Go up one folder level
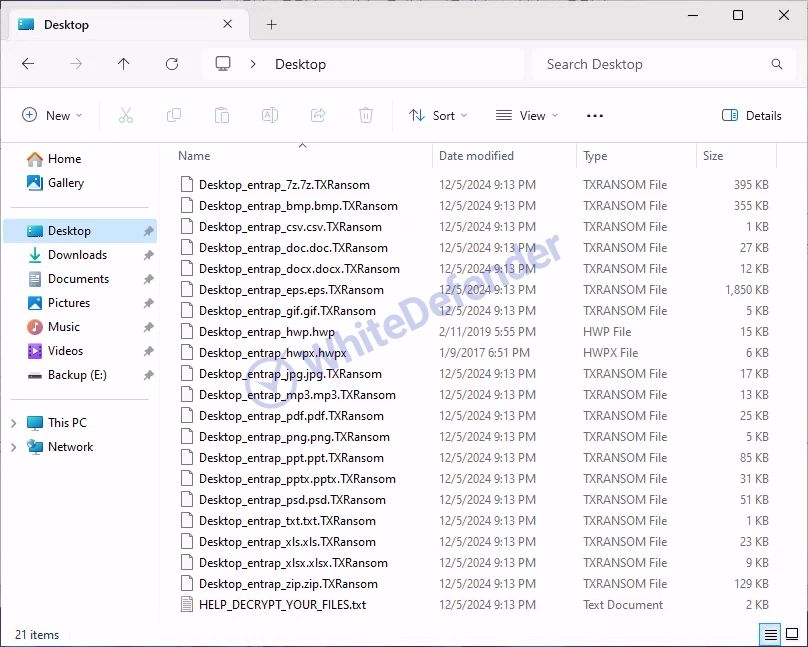 (124, 64)
